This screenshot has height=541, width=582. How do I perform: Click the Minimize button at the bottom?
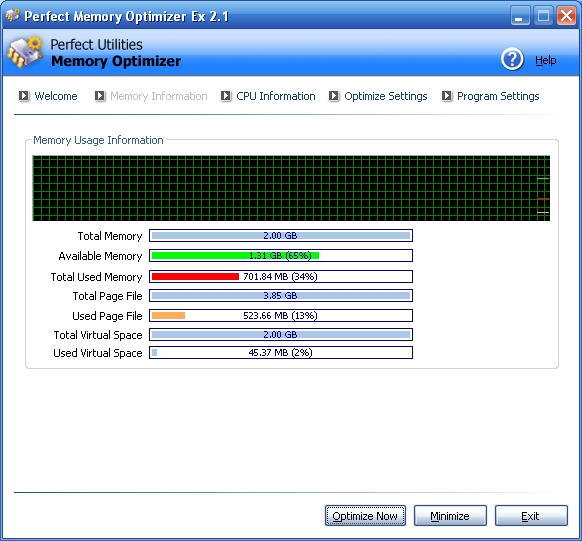click(450, 515)
